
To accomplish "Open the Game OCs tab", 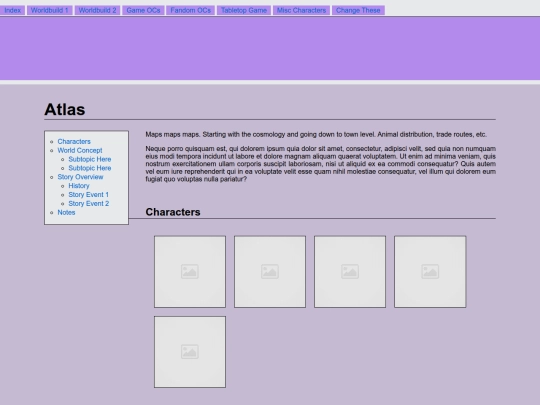I will click(143, 10).
